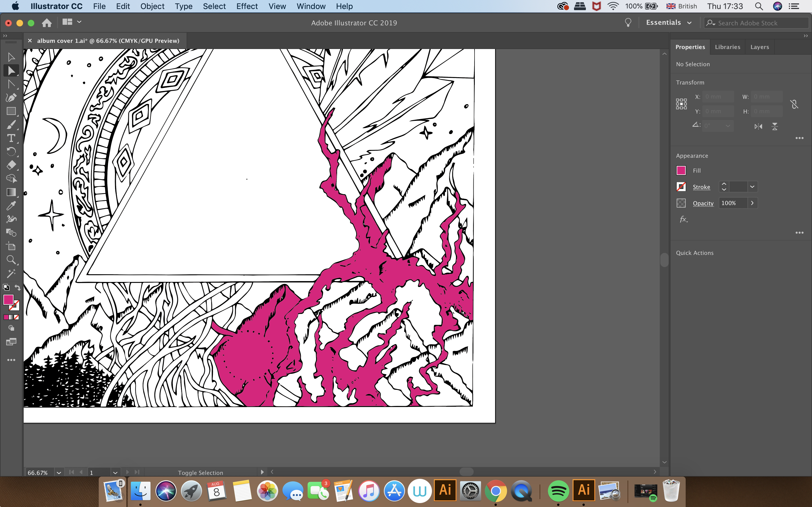Select the Type tool
Viewport: 812px width, 507px height.
[11, 138]
